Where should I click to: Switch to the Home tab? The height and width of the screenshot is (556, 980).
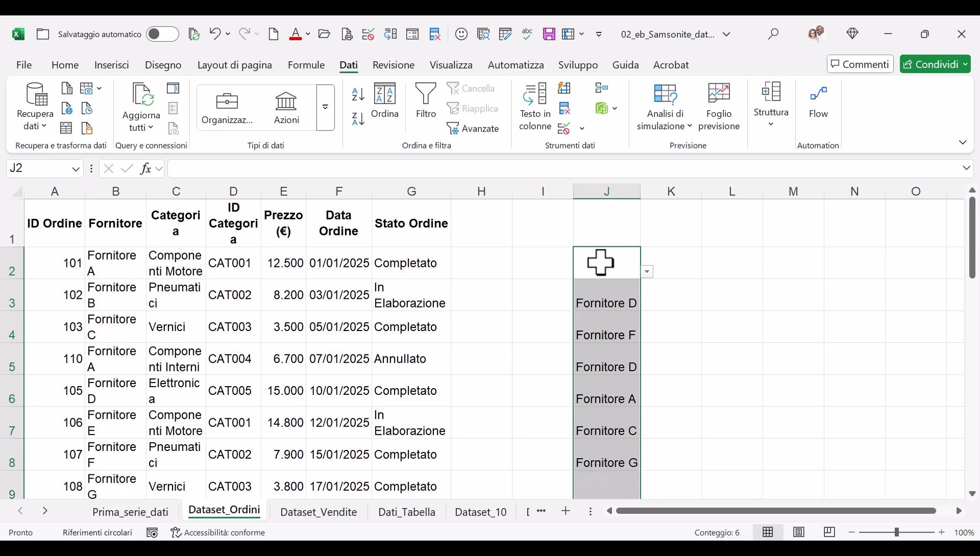(x=65, y=65)
